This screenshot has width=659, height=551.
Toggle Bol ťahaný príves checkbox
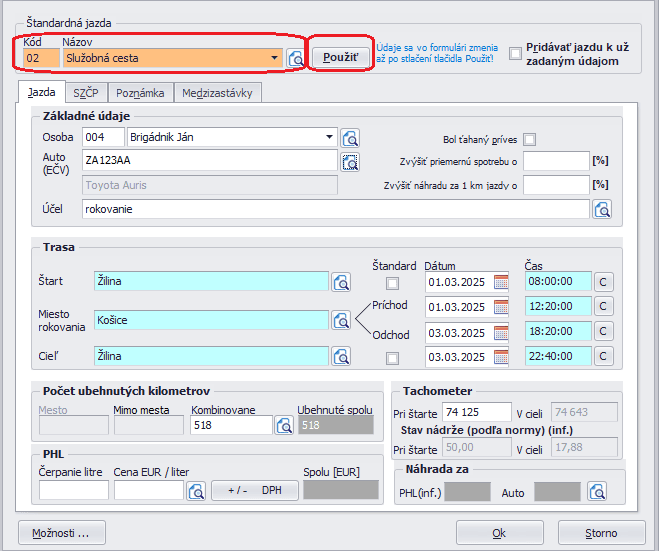tap(530, 139)
